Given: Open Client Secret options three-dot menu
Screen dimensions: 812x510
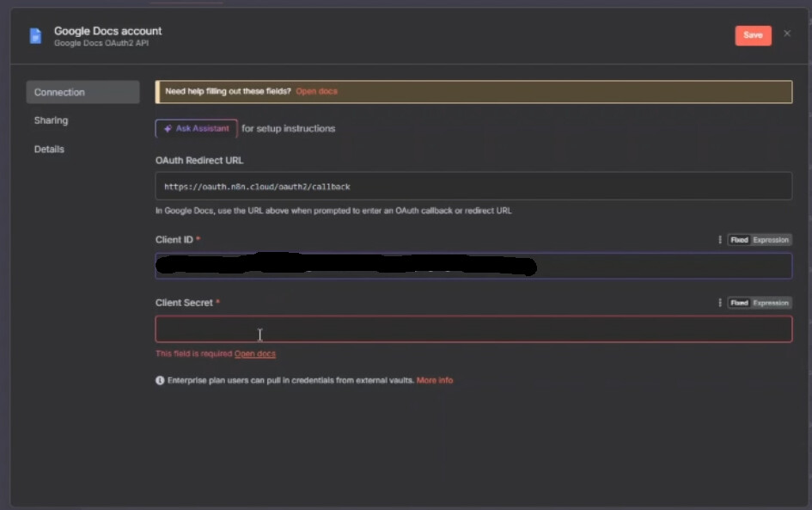Looking at the screenshot, I should pos(720,303).
